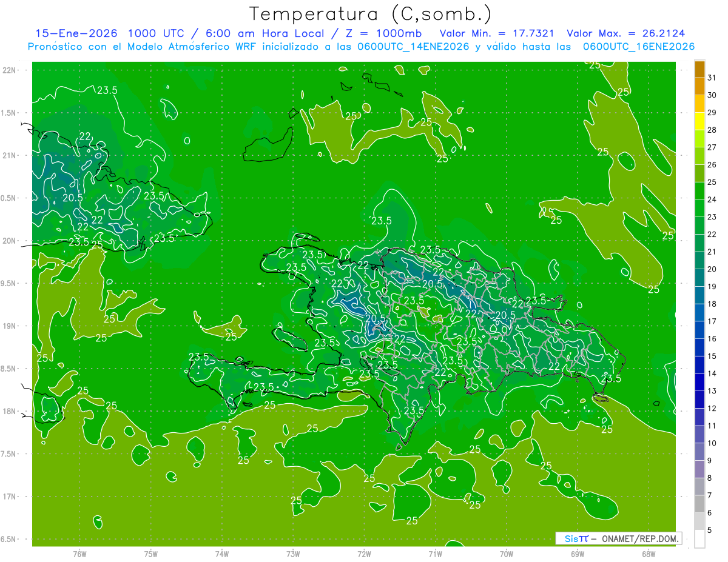728x562 pixels.
Task: Click the color legend value "5"
Action: [710, 530]
